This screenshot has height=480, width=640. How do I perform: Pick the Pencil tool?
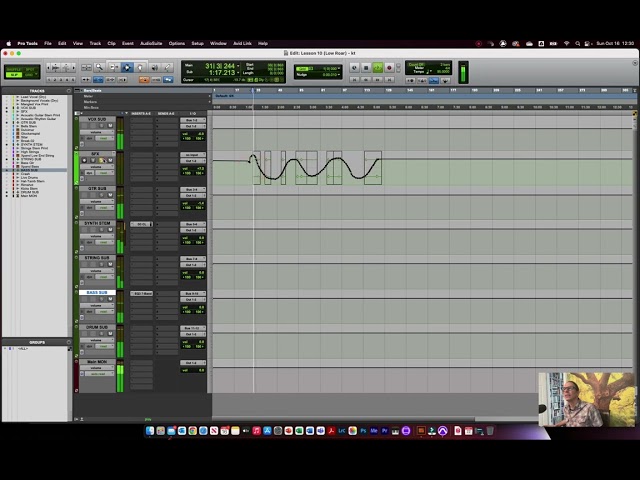[167, 67]
